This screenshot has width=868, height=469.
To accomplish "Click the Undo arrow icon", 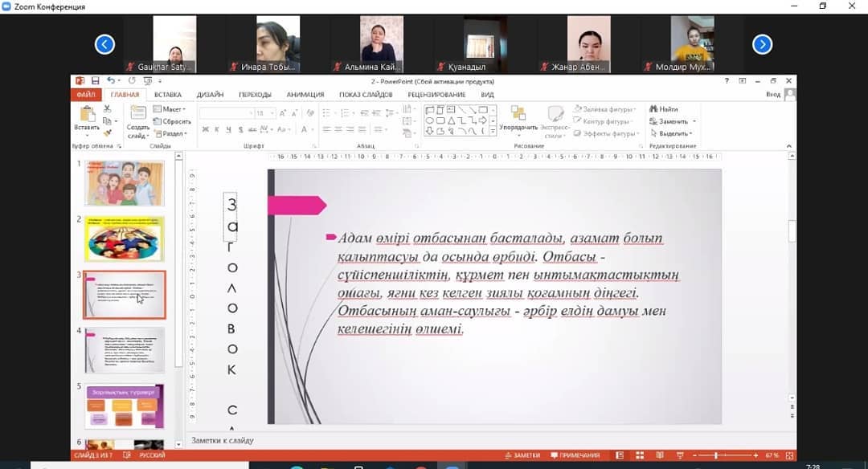I will click(x=110, y=81).
